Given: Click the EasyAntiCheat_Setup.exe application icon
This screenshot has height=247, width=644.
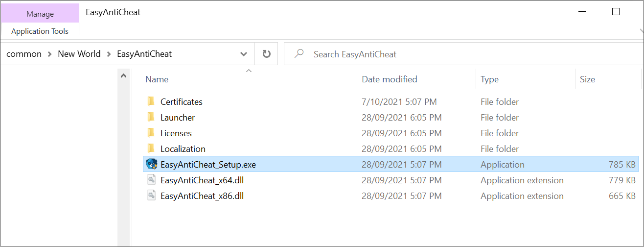Looking at the screenshot, I should (152, 164).
